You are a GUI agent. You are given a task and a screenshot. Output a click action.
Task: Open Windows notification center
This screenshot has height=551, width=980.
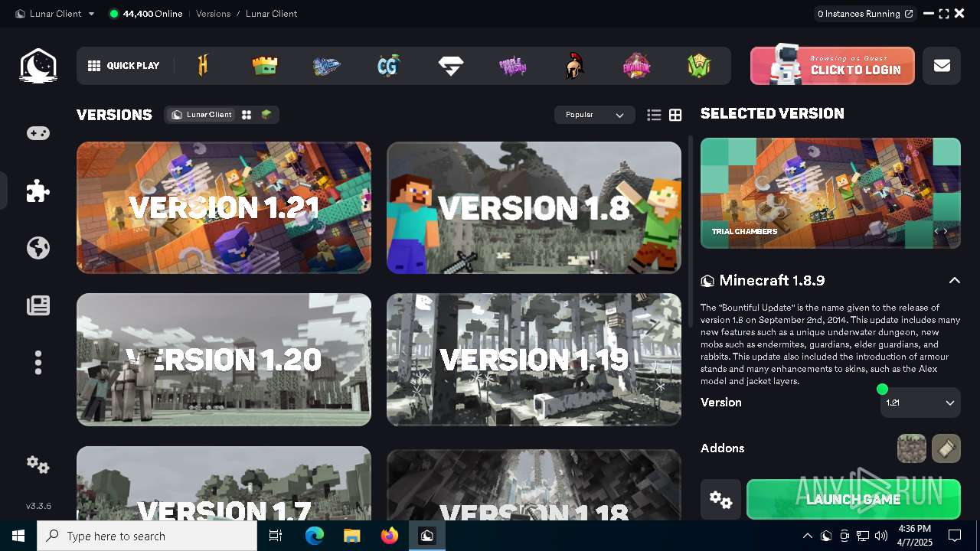tap(955, 536)
